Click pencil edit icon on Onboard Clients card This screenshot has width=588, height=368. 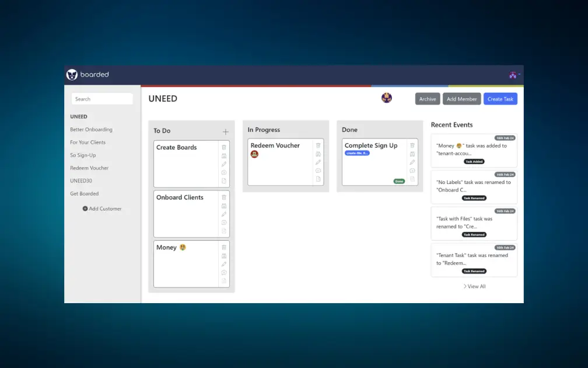(224, 214)
